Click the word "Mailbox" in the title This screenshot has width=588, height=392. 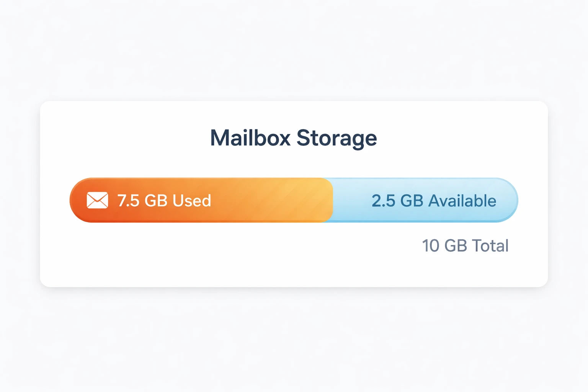[250, 138]
